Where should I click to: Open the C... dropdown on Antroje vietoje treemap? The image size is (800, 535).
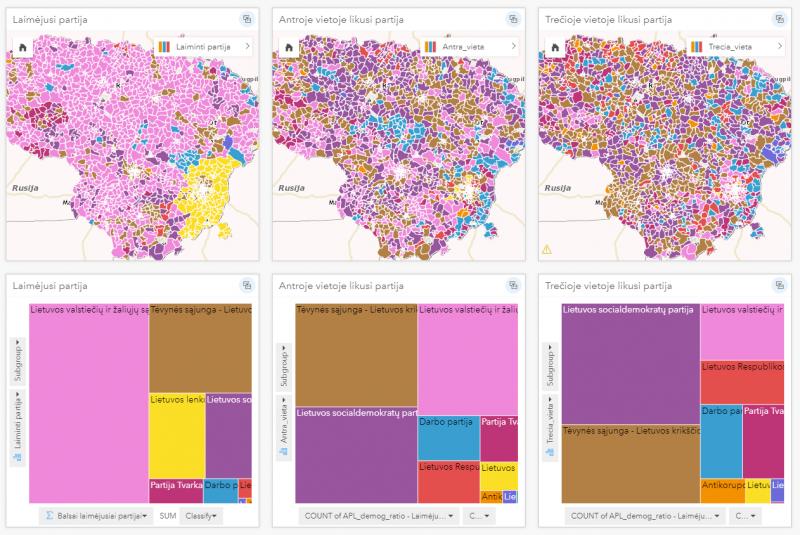479,516
